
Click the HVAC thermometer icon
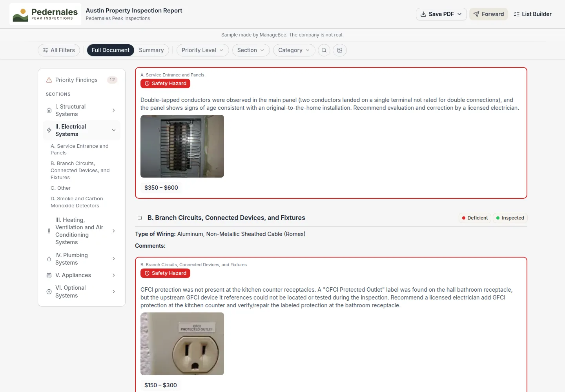point(49,231)
